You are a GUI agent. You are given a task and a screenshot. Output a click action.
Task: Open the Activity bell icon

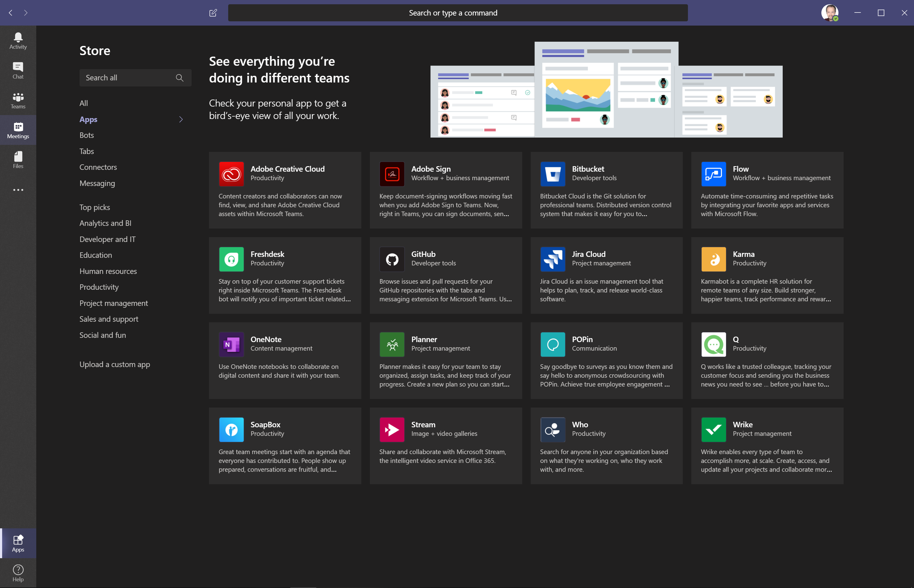(x=18, y=40)
